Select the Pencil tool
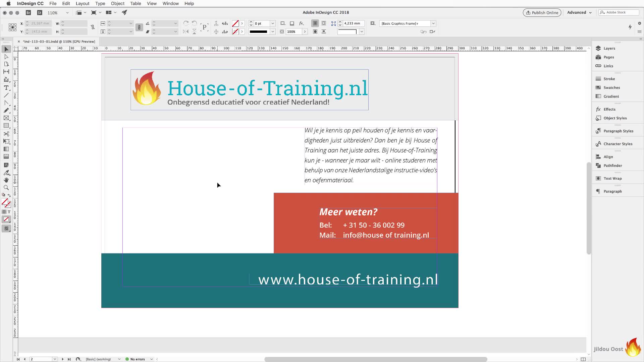 [6, 110]
